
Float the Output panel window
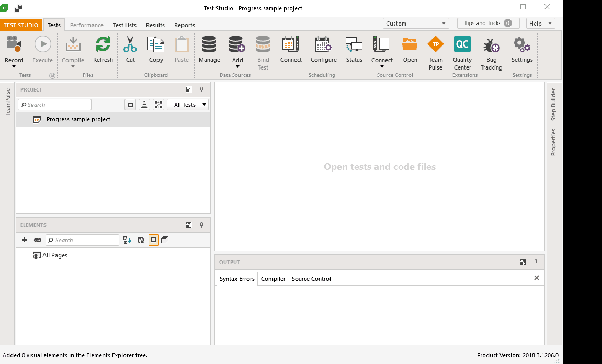[x=523, y=262]
